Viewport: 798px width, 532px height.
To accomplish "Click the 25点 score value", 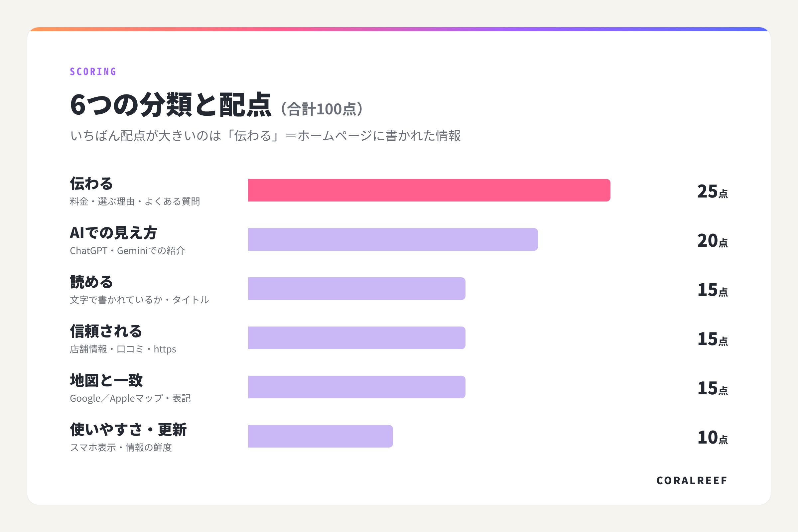I will pos(713,192).
